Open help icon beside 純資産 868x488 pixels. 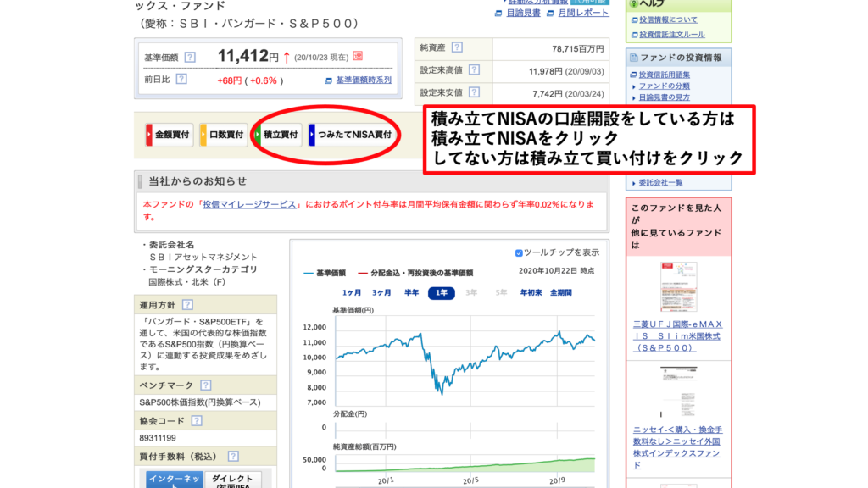click(457, 47)
